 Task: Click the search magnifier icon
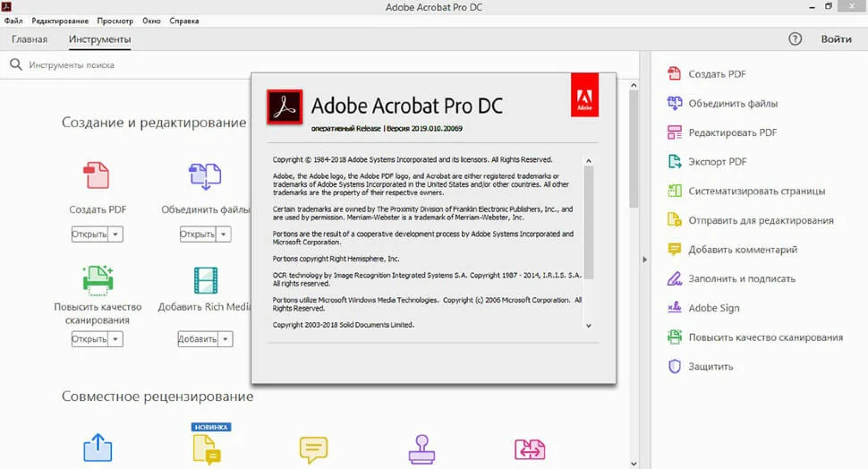[x=16, y=64]
